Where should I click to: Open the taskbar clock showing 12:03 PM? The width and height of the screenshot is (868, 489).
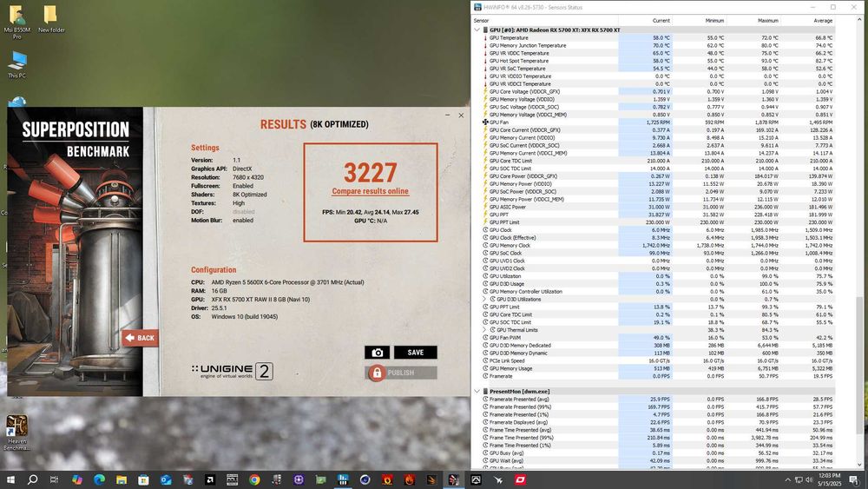(x=829, y=479)
